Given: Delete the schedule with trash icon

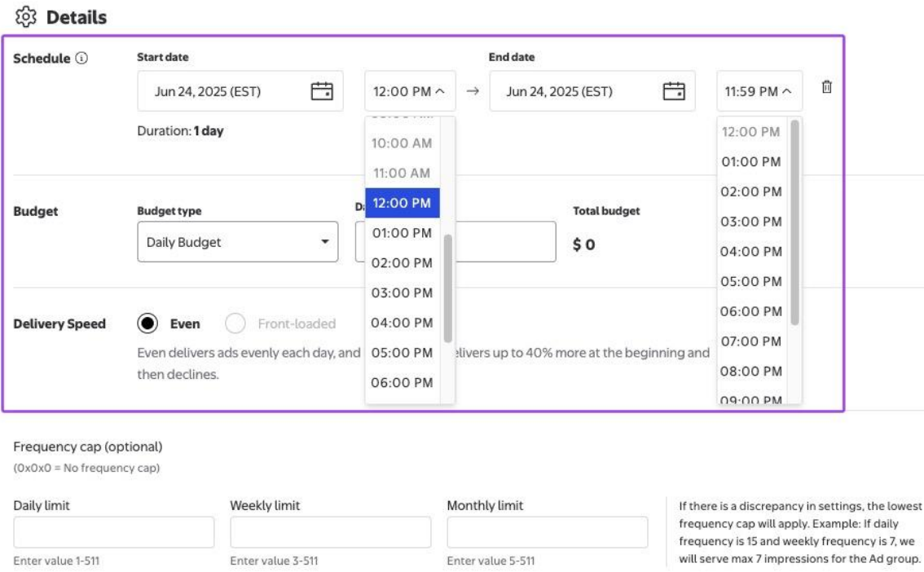Looking at the screenshot, I should 826,87.
